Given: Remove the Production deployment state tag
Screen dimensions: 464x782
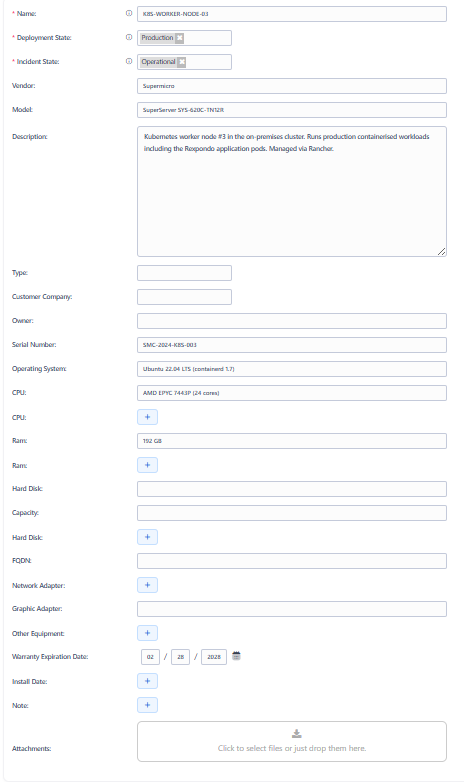Looking at the screenshot, I should click(x=180, y=37).
